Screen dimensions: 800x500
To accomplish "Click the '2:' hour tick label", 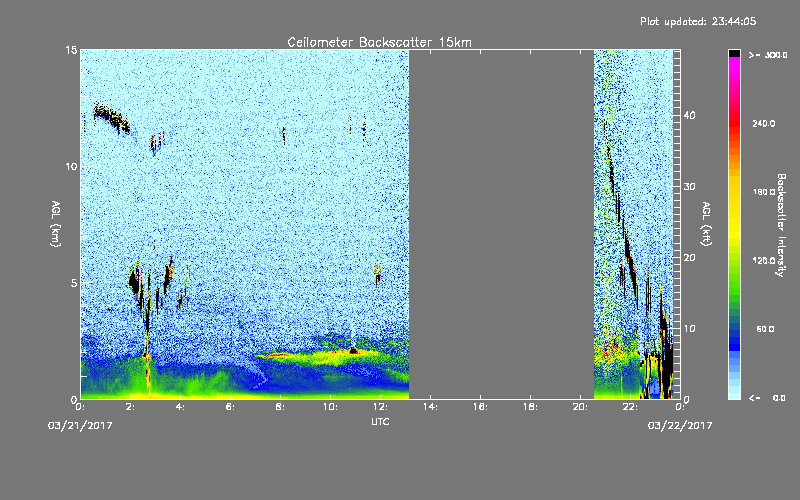I will tap(131, 407).
